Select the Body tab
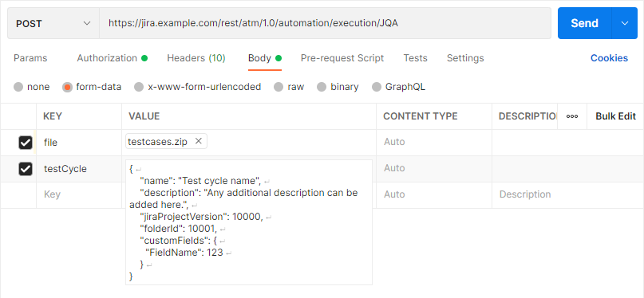 coord(264,58)
